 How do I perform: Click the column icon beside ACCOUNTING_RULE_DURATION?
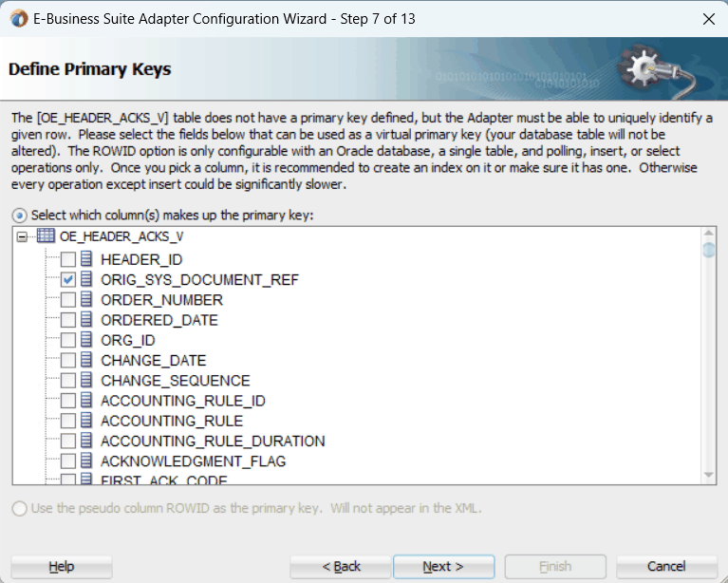86,441
